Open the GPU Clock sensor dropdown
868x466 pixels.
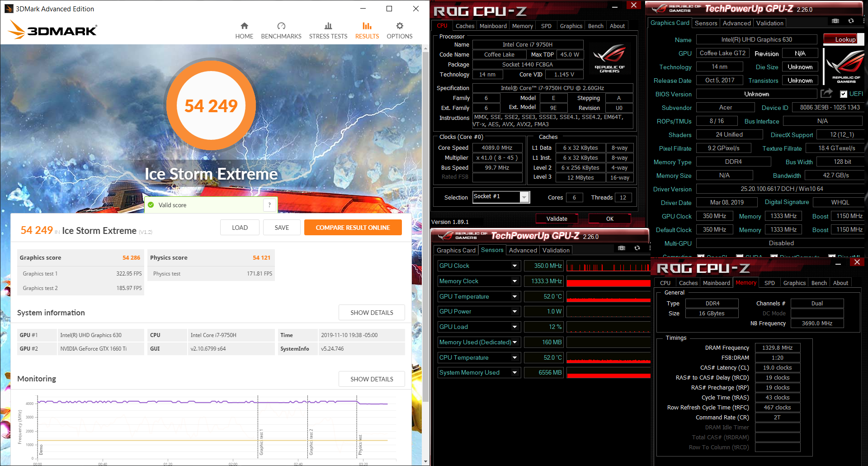point(514,266)
